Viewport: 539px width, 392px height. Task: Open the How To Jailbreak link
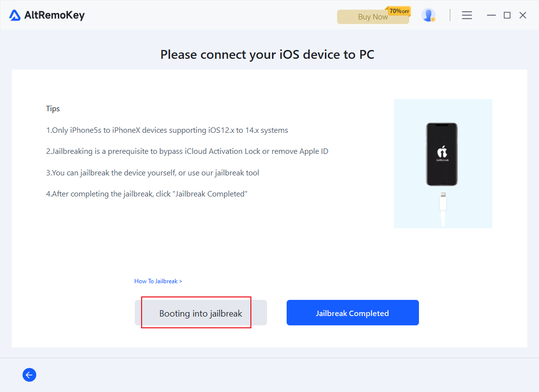[x=158, y=281]
